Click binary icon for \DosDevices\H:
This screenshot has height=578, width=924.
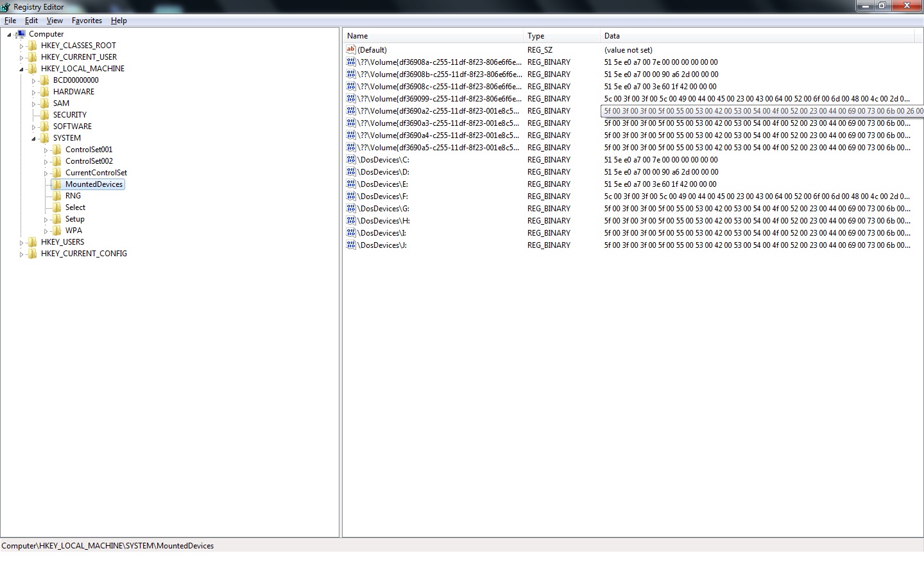pyautogui.click(x=351, y=220)
